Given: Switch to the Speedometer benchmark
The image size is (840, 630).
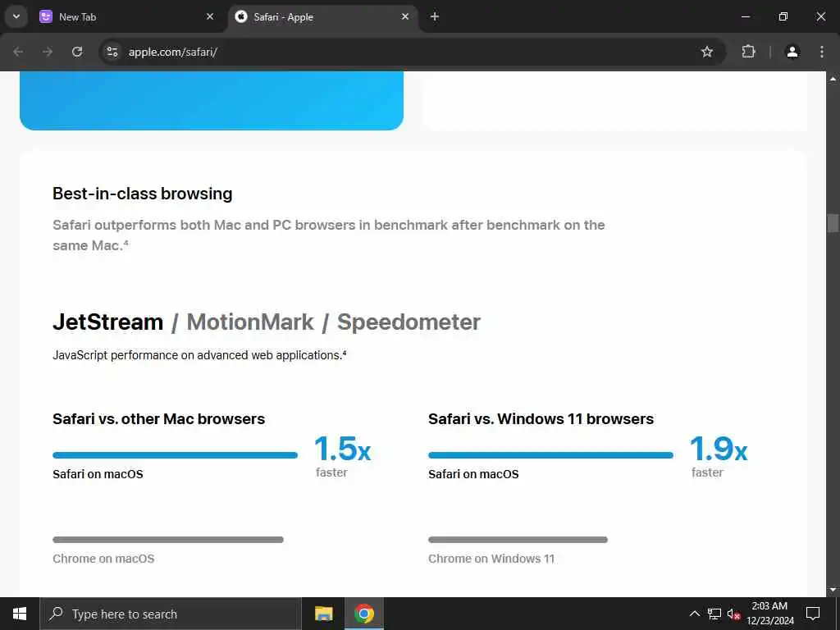Looking at the screenshot, I should (409, 322).
